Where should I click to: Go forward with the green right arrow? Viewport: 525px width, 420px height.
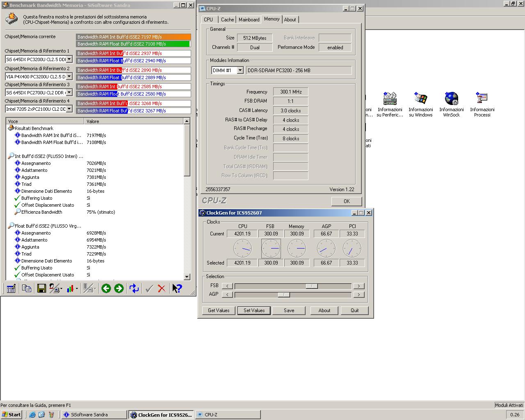pos(119,288)
